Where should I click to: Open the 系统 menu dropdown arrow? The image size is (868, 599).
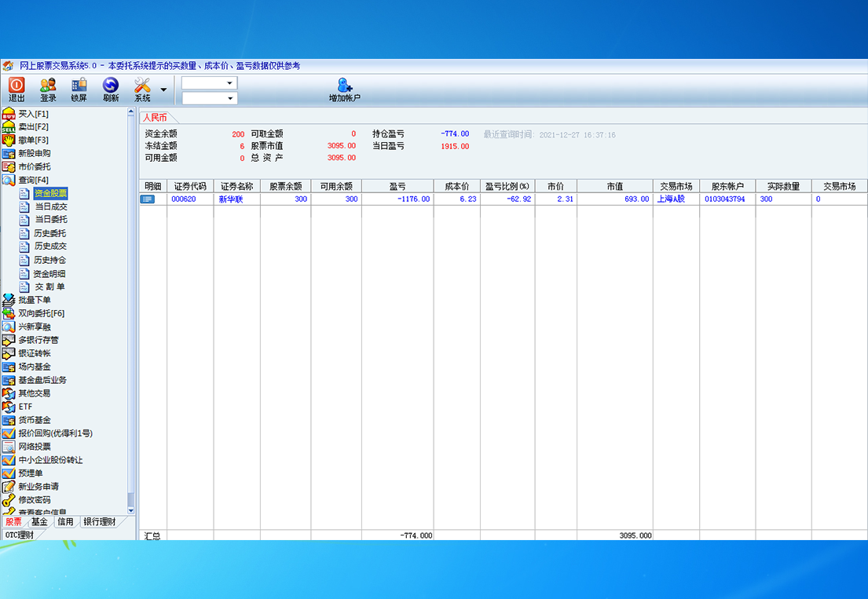tap(163, 89)
